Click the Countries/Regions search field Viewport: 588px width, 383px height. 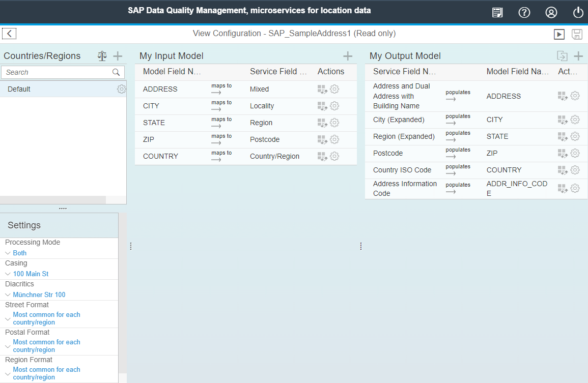[x=56, y=72]
